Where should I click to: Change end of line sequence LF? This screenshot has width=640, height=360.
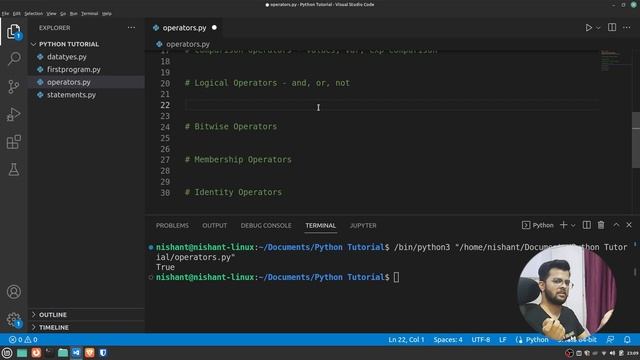pyautogui.click(x=502, y=340)
